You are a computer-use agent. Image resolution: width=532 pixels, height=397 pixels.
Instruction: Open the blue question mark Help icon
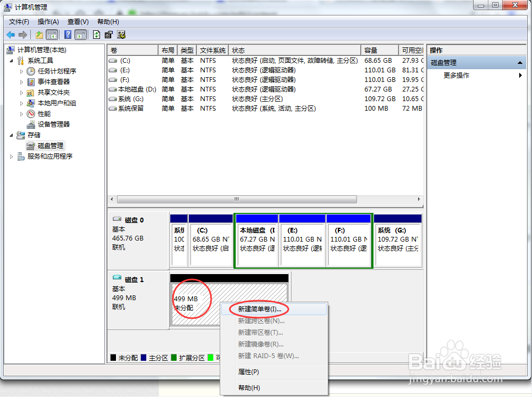[x=68, y=35]
